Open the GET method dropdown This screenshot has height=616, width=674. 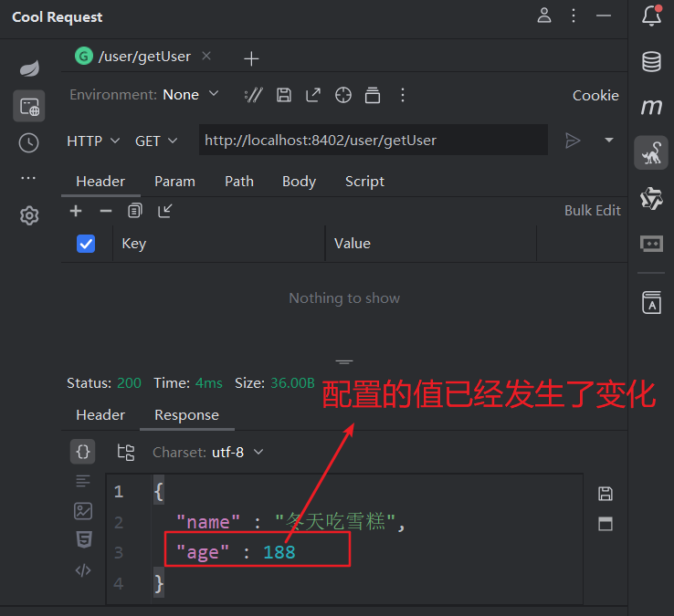point(156,141)
